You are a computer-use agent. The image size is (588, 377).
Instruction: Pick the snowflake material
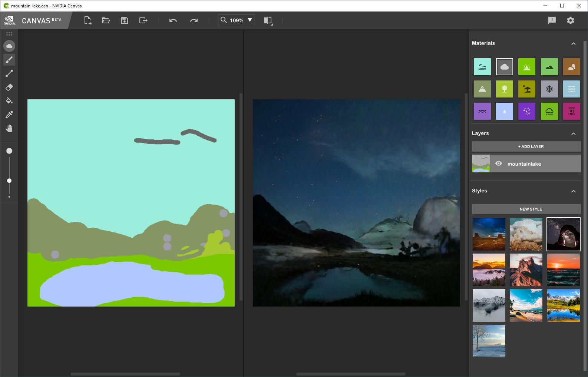pos(549,89)
